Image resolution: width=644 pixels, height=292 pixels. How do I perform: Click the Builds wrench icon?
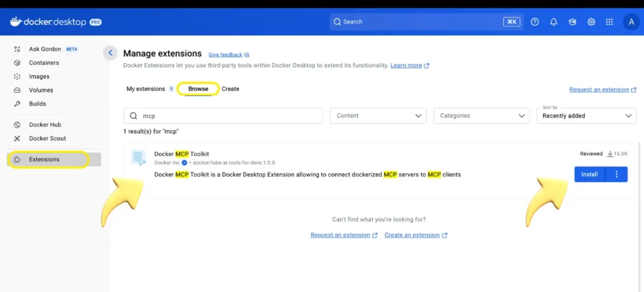point(17,104)
